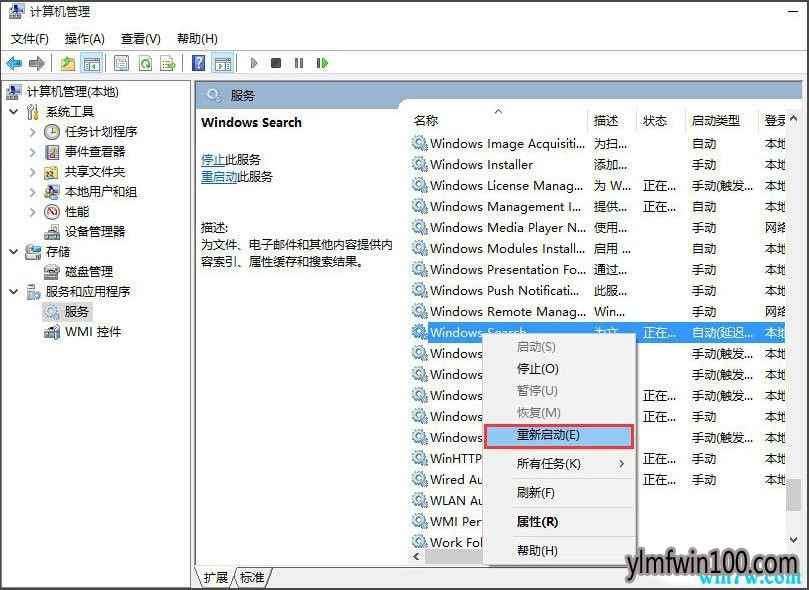809x590 pixels.
Task: Click the Restart service toolbar icon
Action: click(x=322, y=63)
